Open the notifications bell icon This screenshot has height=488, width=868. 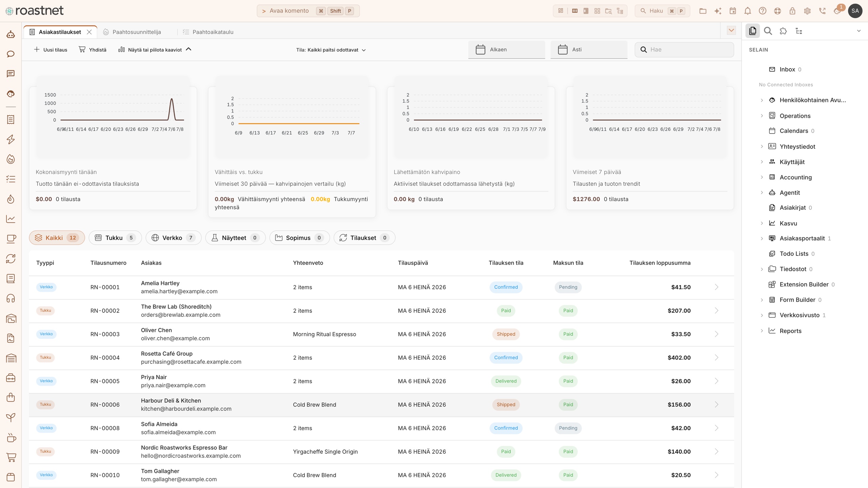tap(747, 11)
